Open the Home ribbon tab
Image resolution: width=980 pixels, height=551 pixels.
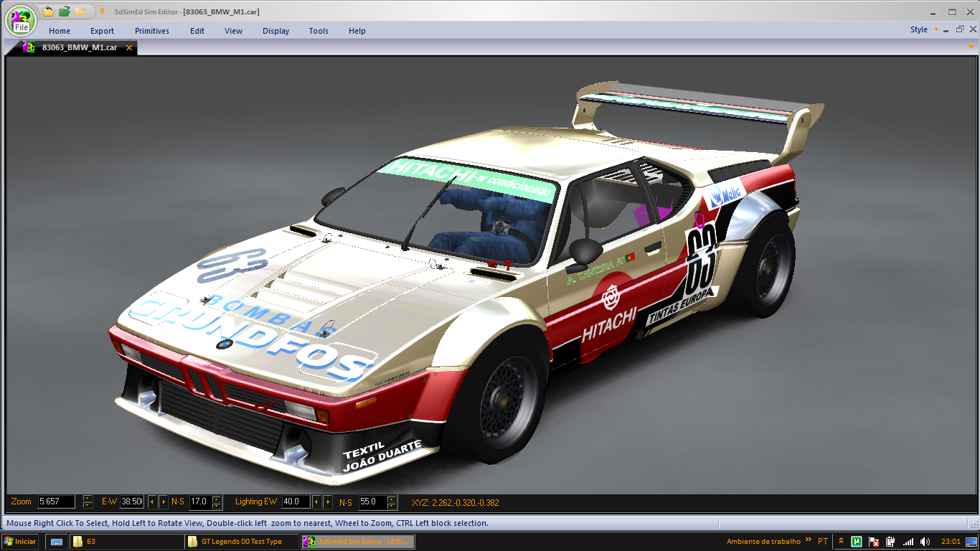tap(60, 31)
